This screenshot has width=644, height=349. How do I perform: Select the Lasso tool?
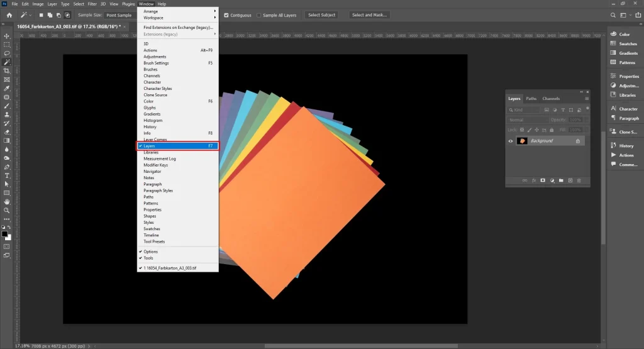pyautogui.click(x=7, y=53)
